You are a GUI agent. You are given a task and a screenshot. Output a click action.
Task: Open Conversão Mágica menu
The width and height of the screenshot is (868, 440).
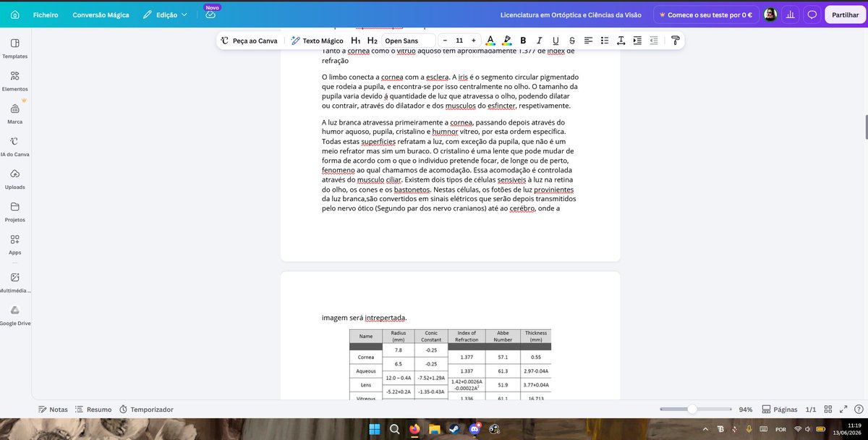click(101, 14)
